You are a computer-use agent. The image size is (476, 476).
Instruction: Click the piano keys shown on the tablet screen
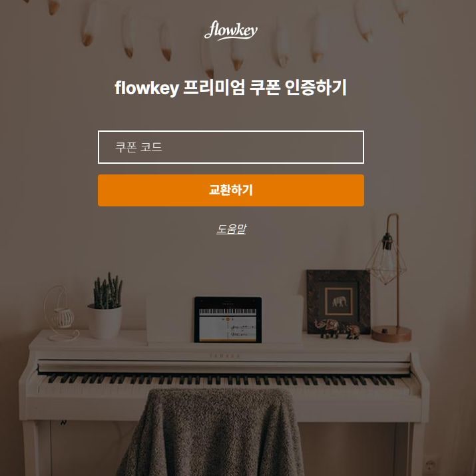(228, 312)
